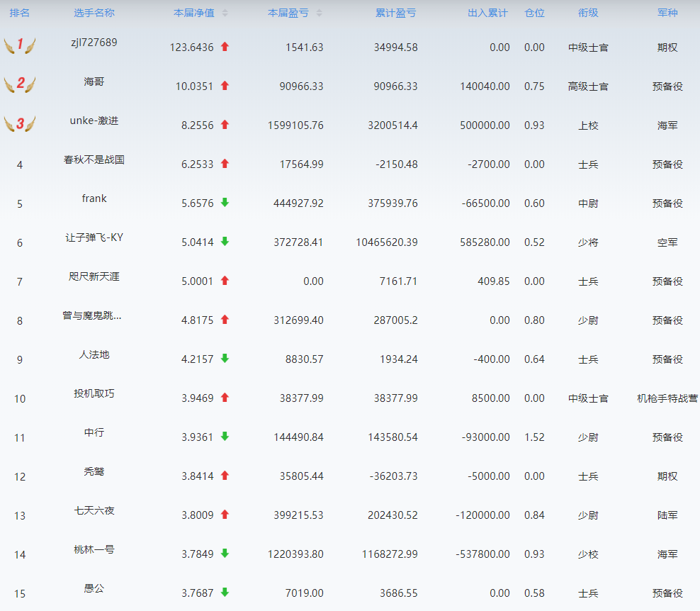Open player 桃林一号
This screenshot has width=700, height=611.
tap(94, 549)
